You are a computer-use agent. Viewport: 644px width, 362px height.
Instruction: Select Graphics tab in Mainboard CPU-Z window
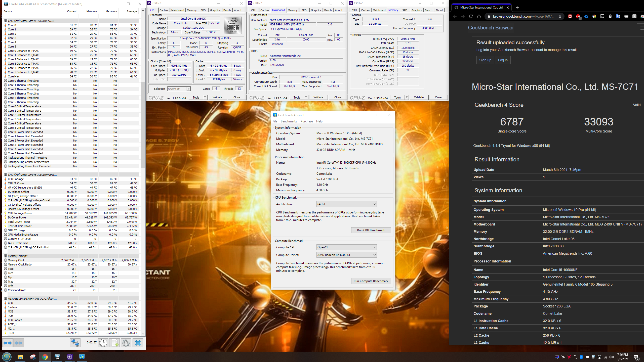coord(316,10)
